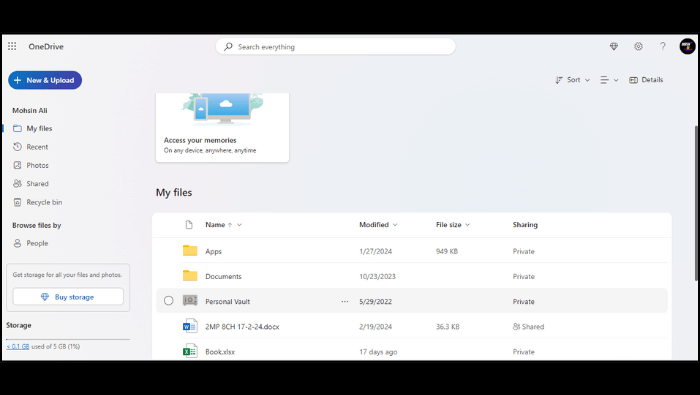Open the Access your memories card
Image resolution: width=700 pixels, height=395 pixels.
coord(222,127)
